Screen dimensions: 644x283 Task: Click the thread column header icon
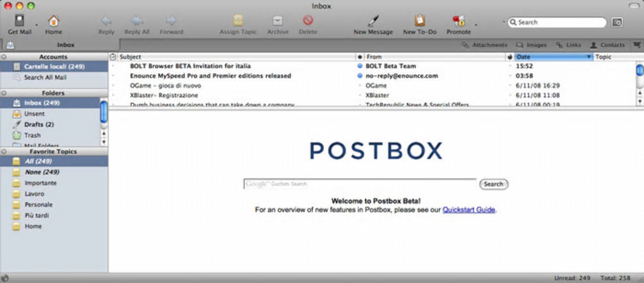click(113, 57)
